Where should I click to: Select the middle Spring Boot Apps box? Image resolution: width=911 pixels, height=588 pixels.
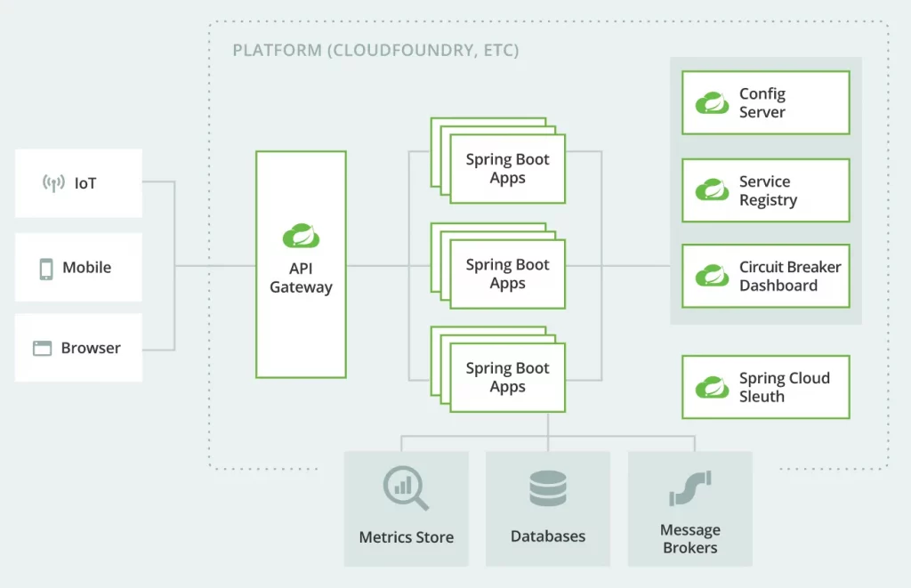[x=507, y=274]
